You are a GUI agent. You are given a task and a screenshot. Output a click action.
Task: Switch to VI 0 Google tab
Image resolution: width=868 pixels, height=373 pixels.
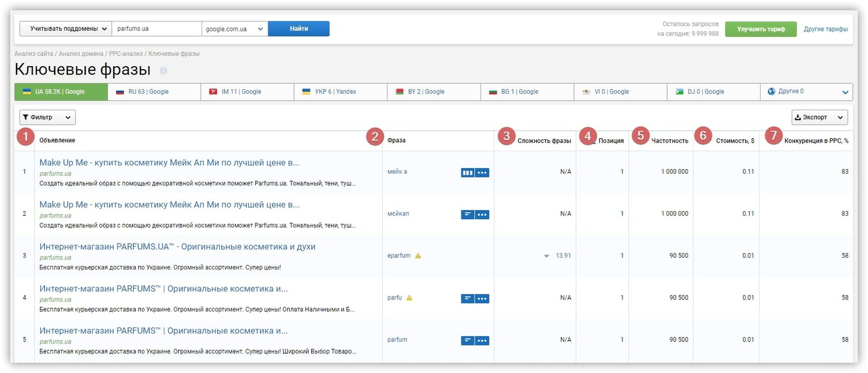point(621,92)
